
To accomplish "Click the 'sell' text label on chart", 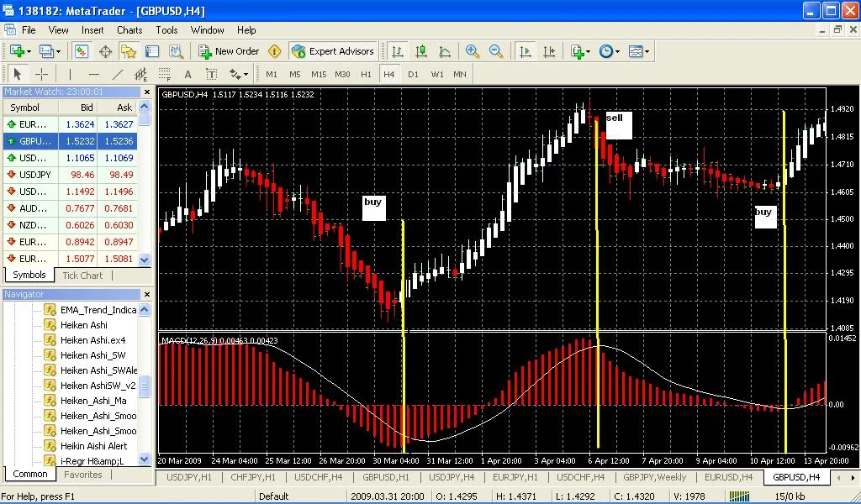I will coord(615,118).
